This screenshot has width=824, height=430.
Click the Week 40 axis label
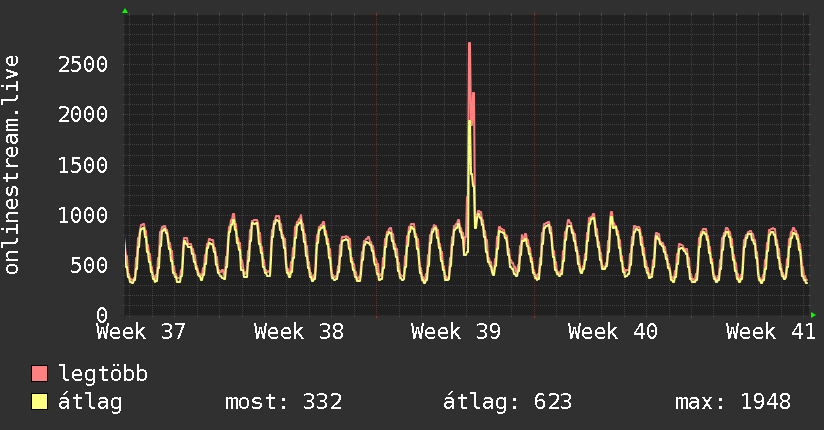click(613, 332)
